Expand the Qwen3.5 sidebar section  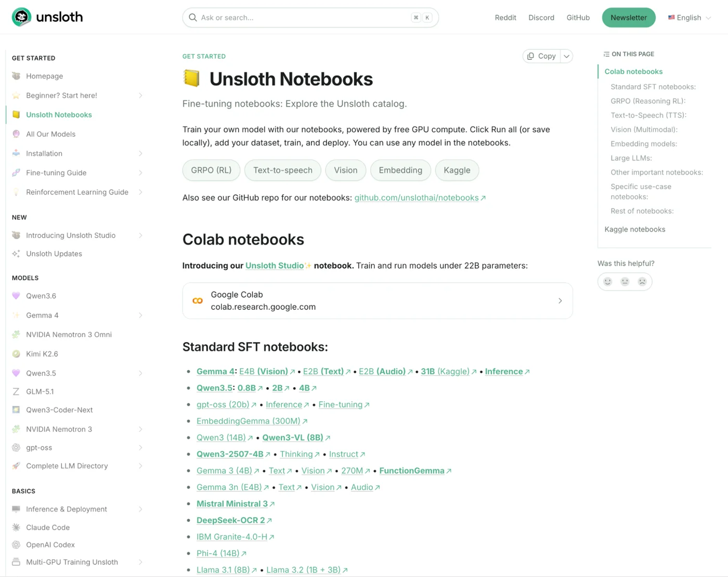[x=140, y=373]
